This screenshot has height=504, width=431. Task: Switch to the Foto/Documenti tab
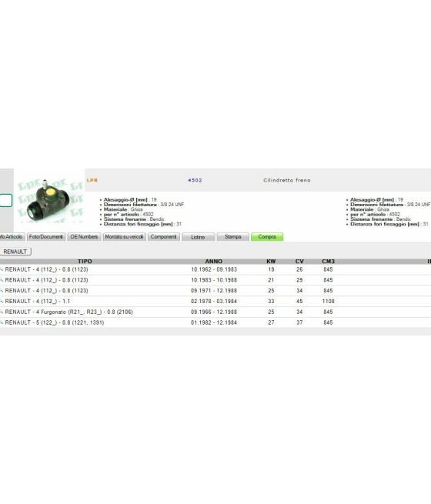click(x=46, y=237)
